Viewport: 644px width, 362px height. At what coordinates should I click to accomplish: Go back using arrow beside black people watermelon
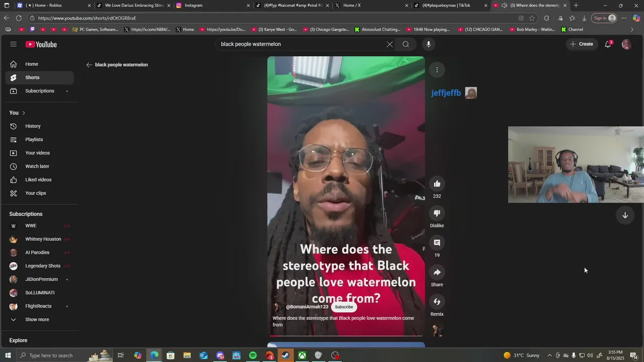click(x=89, y=65)
